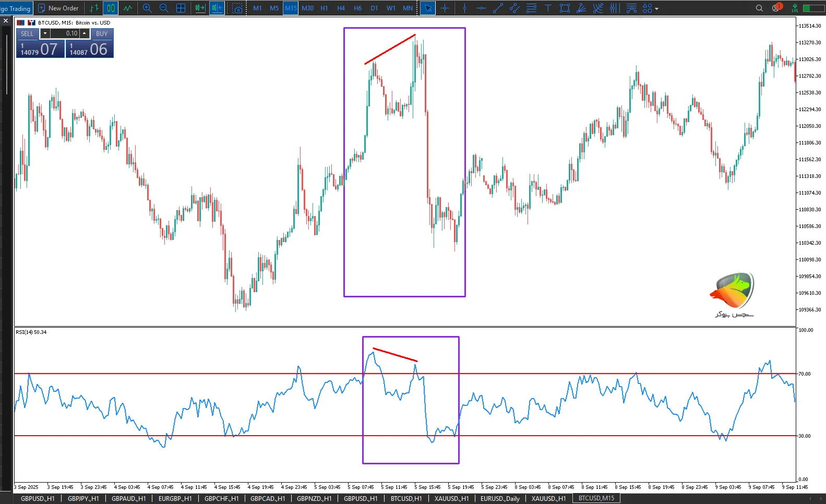Switch to the XAUUSD.,H1 chart tab
This screenshot has width=826, height=504.
[x=451, y=498]
